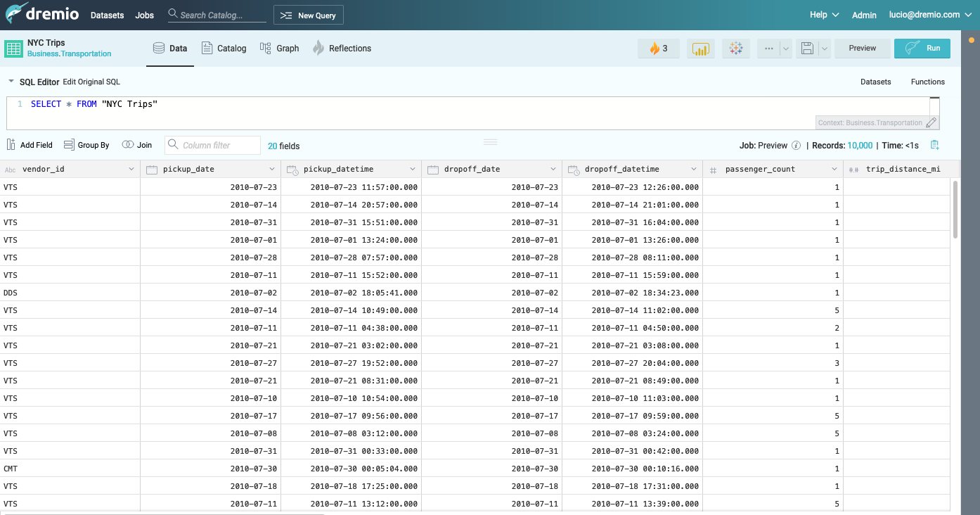The width and height of the screenshot is (980, 515).
Task: Click the Dremio narwhal logo
Action: 17,14
